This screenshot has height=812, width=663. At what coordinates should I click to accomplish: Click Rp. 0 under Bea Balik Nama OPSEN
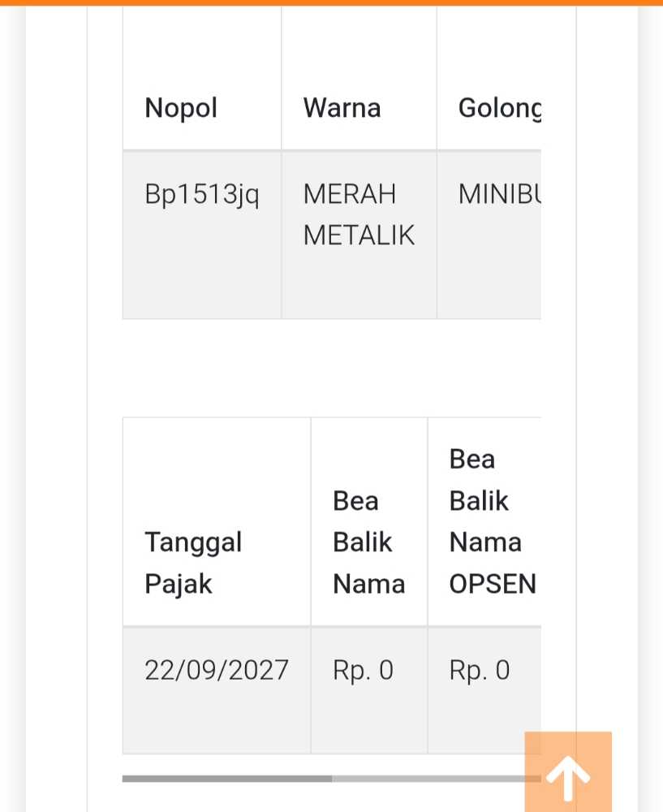480,670
